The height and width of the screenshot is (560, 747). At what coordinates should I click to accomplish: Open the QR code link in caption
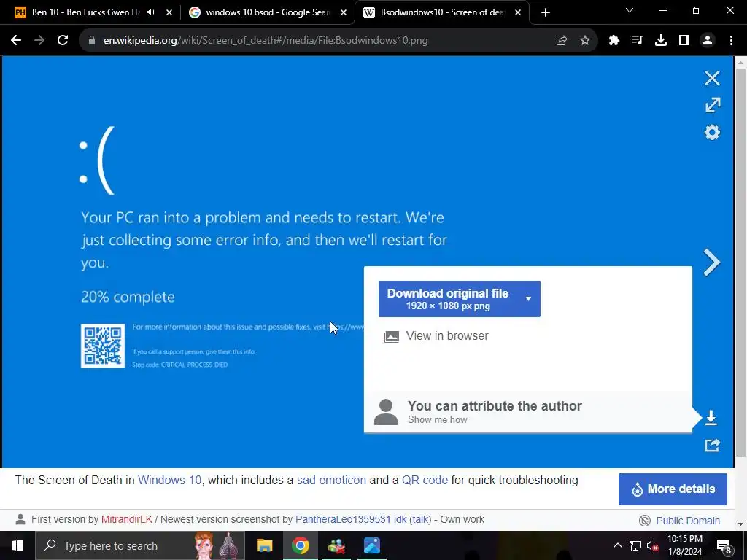(x=425, y=480)
